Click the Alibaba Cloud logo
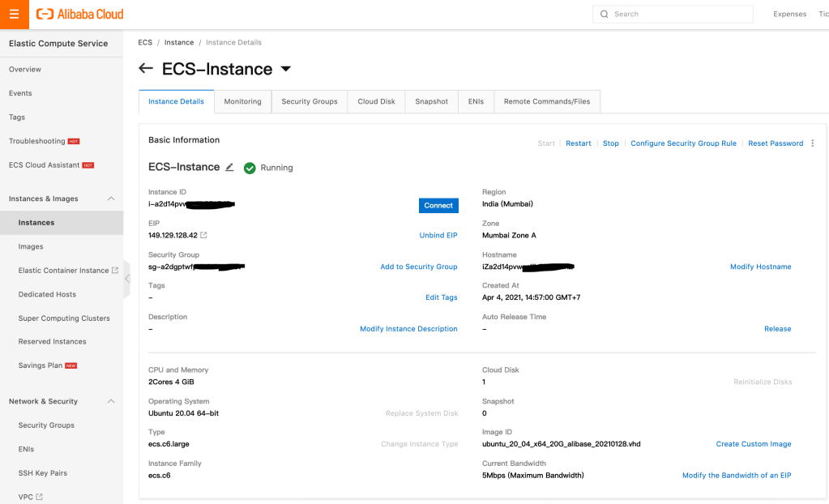Viewport: 829px width, 504px height. [x=79, y=15]
